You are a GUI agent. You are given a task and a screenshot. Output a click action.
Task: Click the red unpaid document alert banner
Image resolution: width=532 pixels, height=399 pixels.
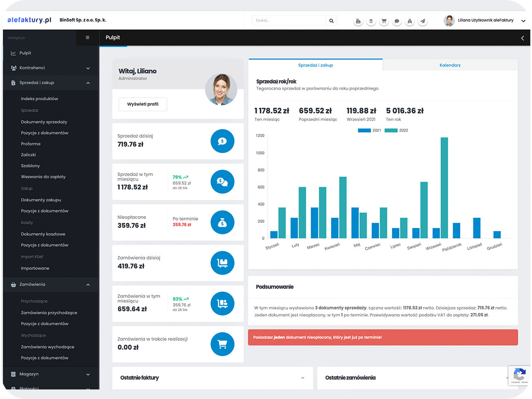point(383,337)
